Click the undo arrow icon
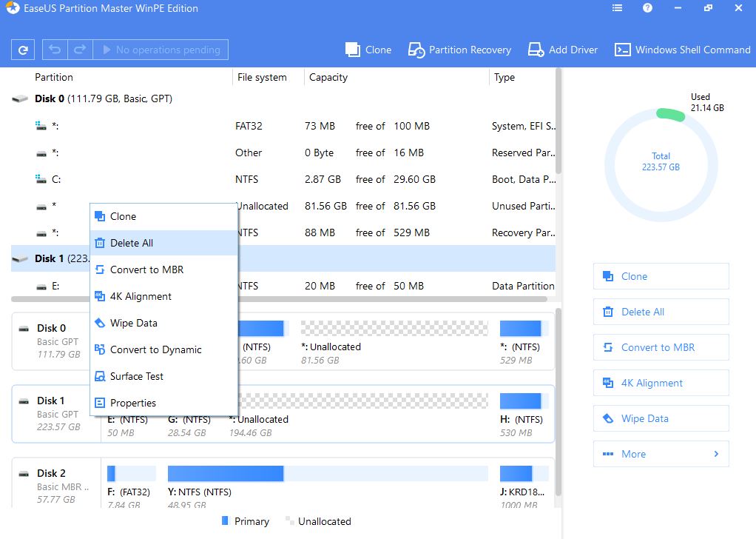 (x=55, y=50)
